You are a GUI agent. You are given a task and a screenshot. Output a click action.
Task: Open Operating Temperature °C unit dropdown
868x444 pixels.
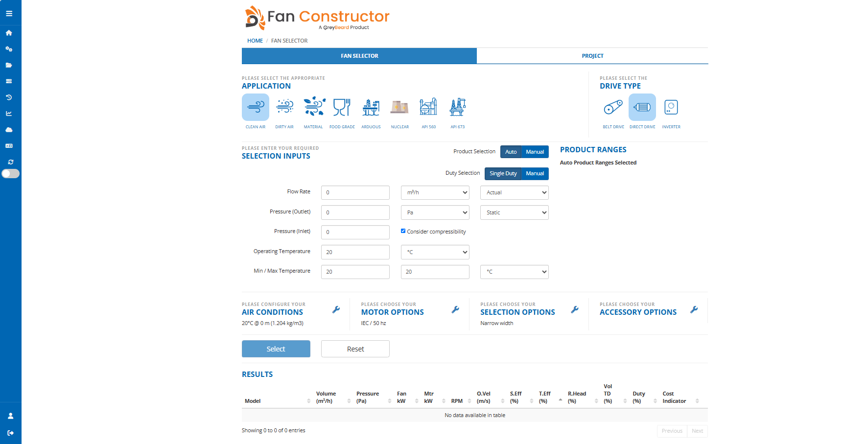point(435,252)
